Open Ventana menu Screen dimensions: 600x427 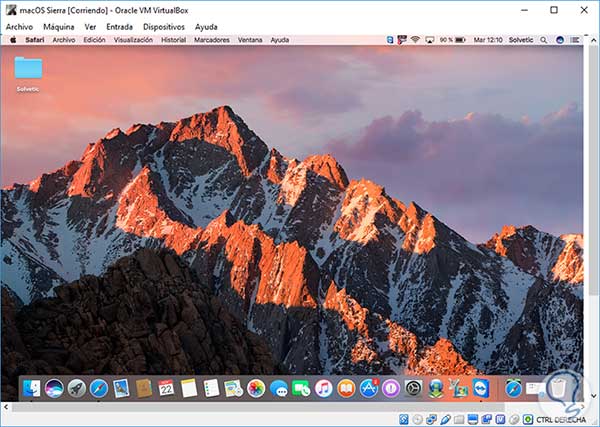(x=250, y=40)
